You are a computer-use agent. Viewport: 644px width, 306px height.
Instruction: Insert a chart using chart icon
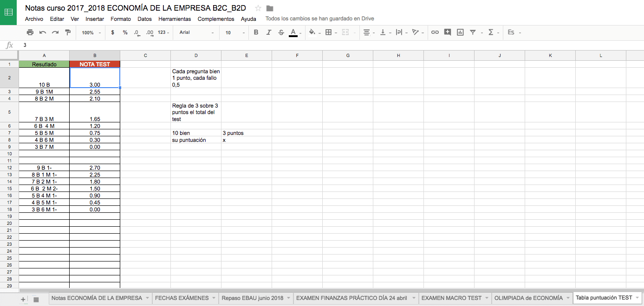[x=460, y=32]
